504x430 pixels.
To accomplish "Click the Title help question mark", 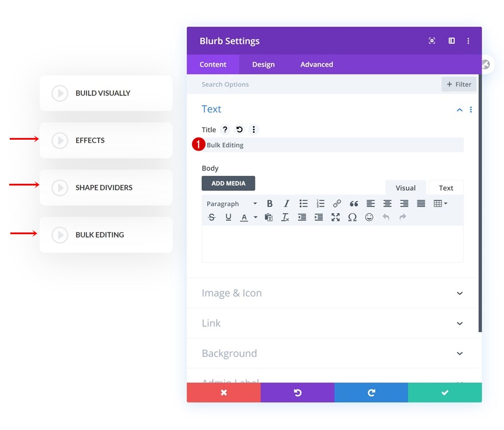I will pos(225,129).
